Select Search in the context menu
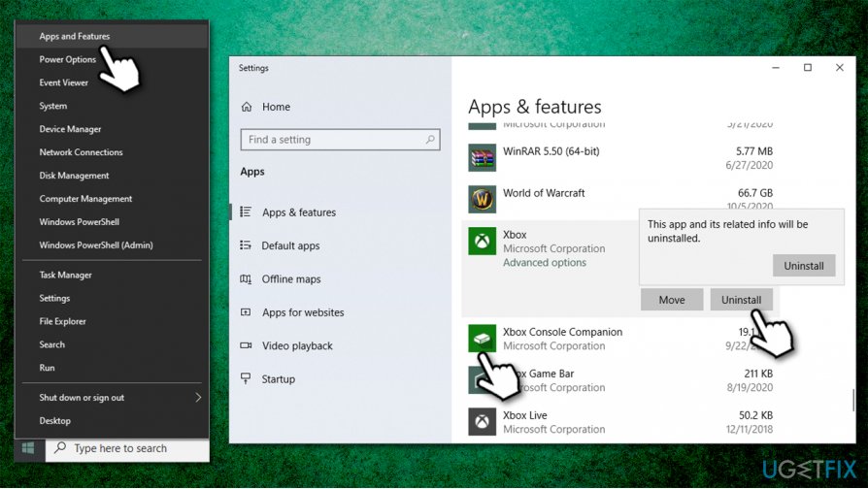The image size is (868, 489). point(52,344)
